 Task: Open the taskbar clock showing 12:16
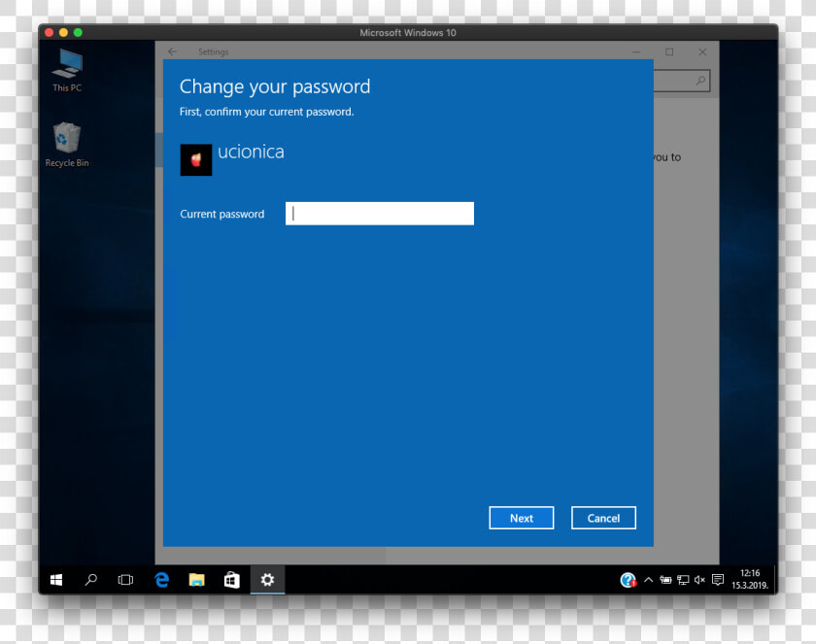pos(750,579)
